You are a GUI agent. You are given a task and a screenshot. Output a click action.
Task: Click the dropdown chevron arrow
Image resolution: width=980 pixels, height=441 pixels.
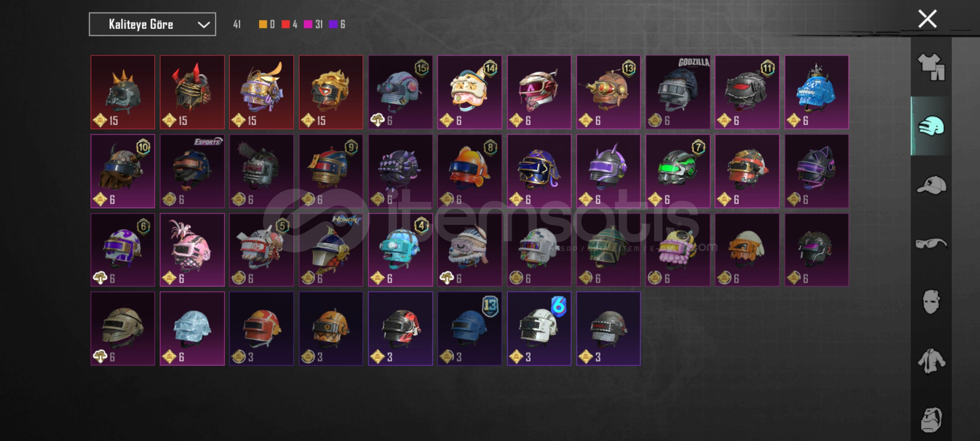[x=204, y=25]
